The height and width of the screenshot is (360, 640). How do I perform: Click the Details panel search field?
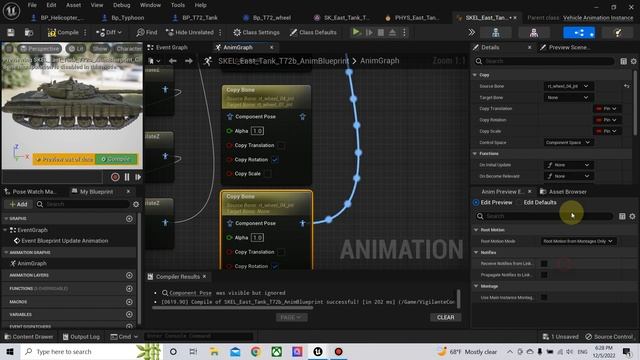point(544,61)
